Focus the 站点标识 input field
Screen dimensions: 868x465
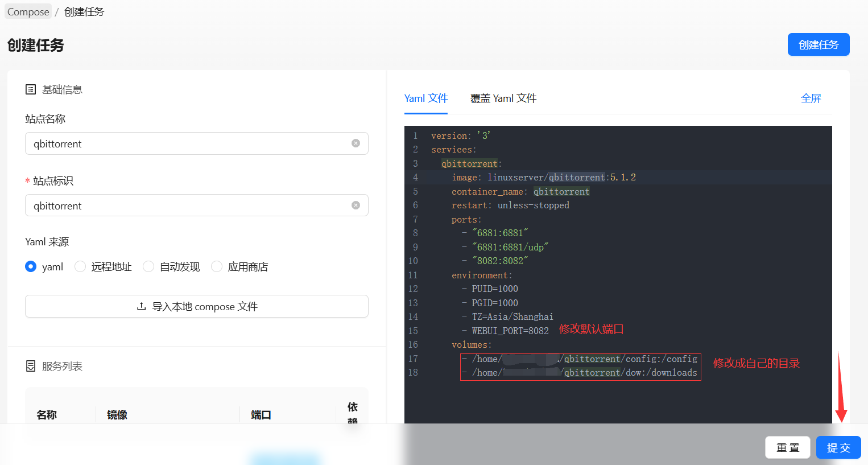click(197, 205)
